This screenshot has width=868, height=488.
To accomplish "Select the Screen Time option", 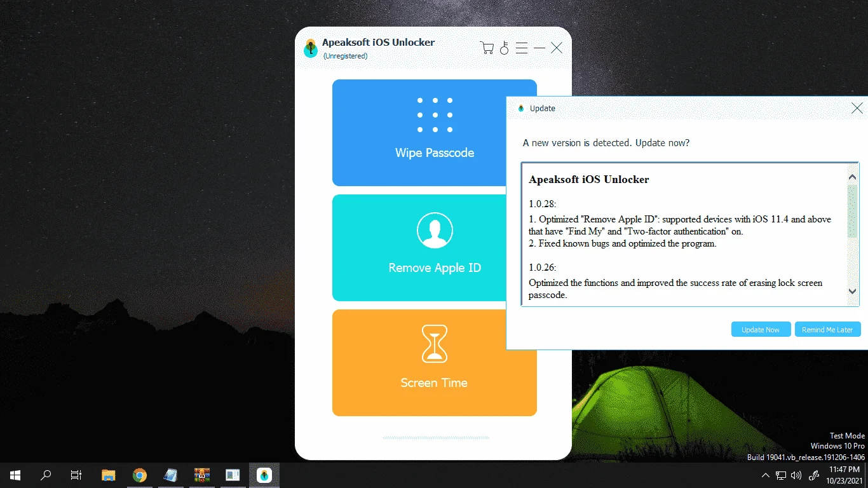I will [435, 363].
